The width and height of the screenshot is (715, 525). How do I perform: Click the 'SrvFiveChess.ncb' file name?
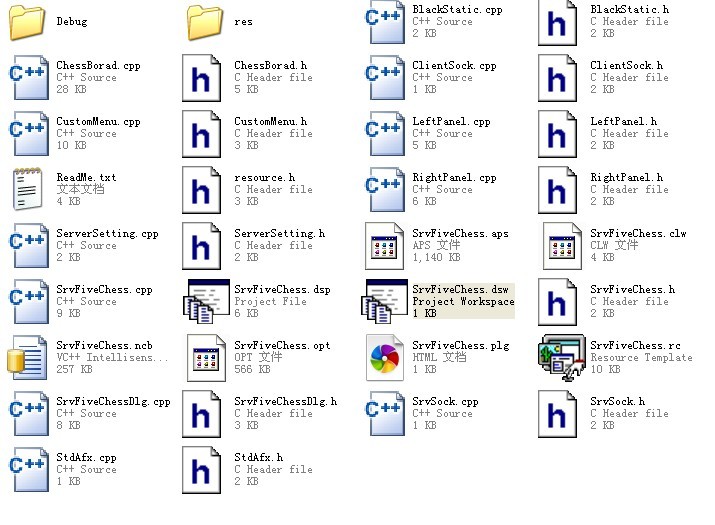pos(104,346)
